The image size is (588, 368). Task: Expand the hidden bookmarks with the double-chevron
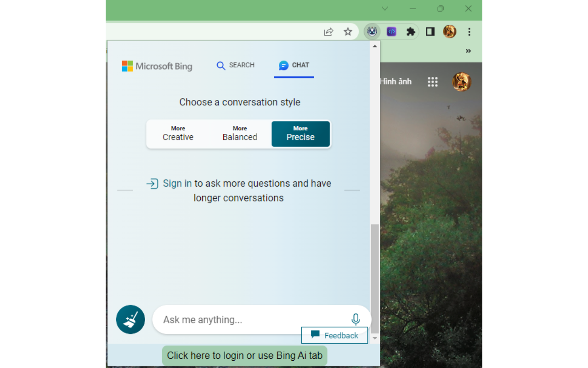(x=468, y=51)
